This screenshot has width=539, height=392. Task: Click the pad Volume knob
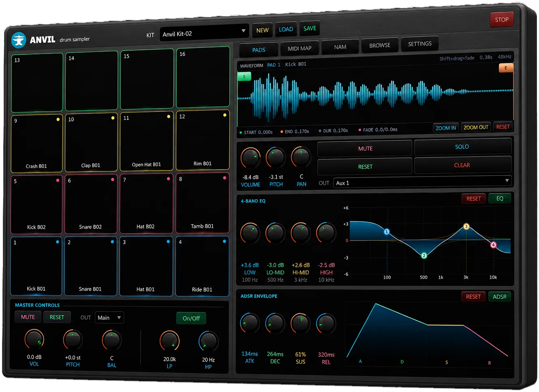(x=250, y=158)
